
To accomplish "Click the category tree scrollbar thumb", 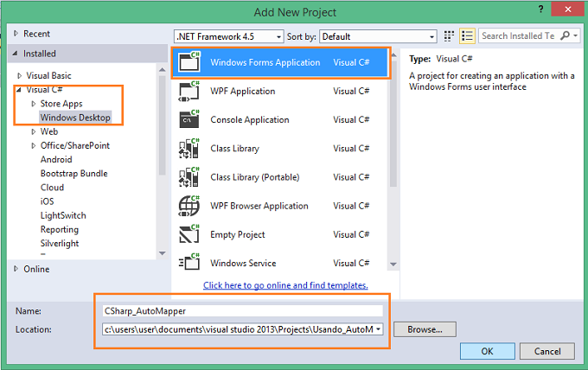I will click(x=162, y=125).
